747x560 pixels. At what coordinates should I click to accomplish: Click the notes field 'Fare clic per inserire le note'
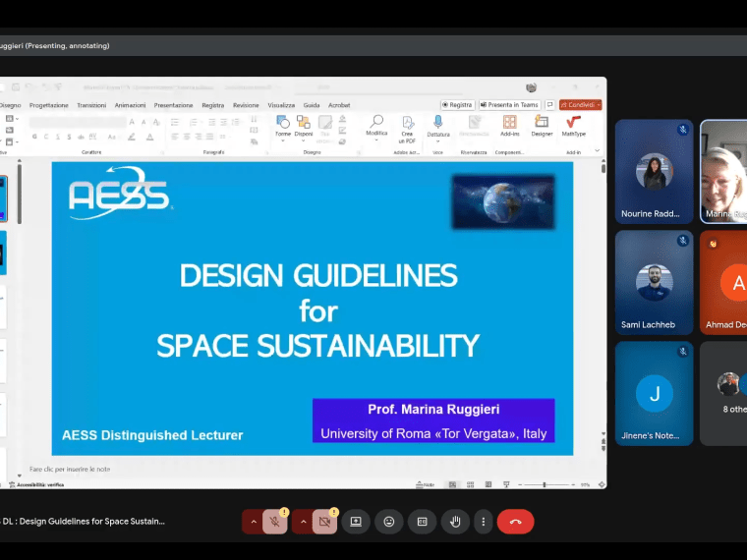(x=70, y=469)
